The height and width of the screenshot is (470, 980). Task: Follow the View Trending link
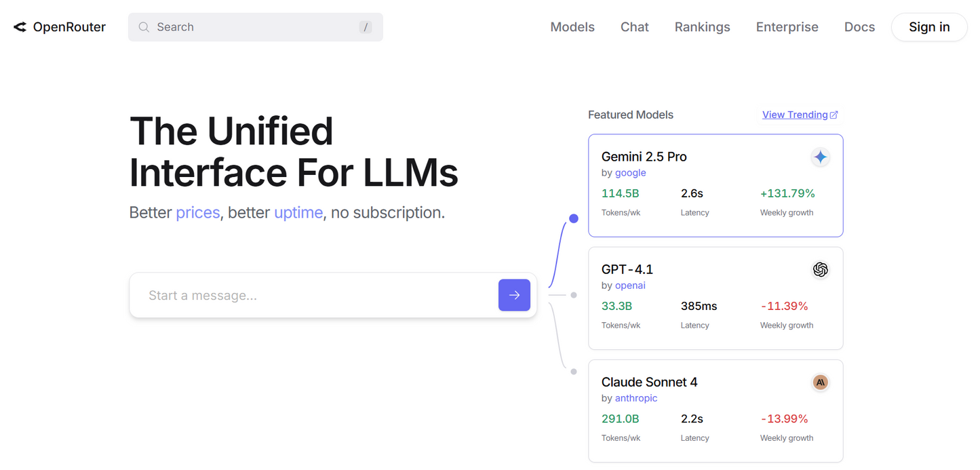[x=794, y=115]
